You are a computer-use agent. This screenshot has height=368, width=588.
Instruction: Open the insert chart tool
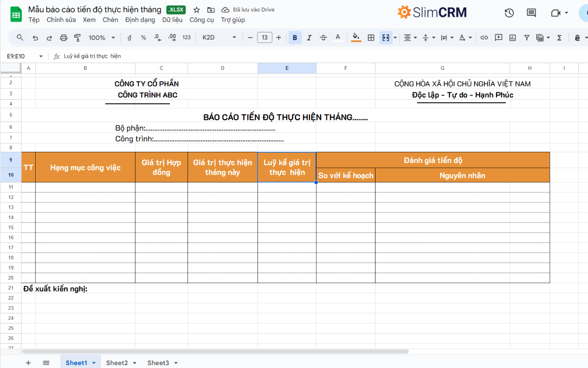[x=512, y=37]
